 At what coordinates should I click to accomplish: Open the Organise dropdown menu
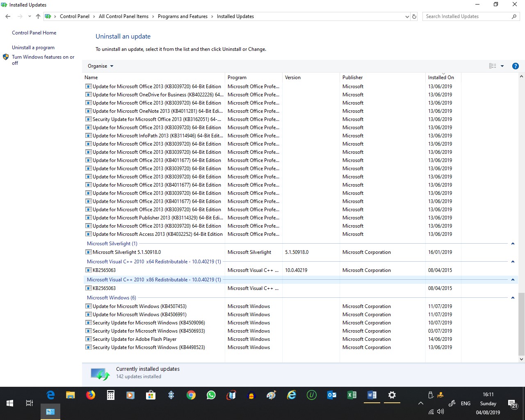pos(100,66)
